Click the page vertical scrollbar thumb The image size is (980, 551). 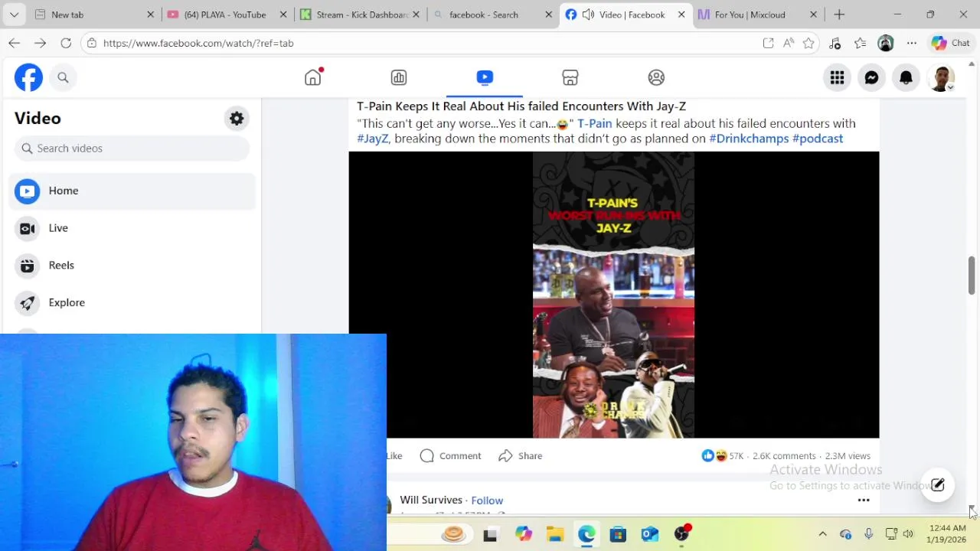click(x=972, y=275)
